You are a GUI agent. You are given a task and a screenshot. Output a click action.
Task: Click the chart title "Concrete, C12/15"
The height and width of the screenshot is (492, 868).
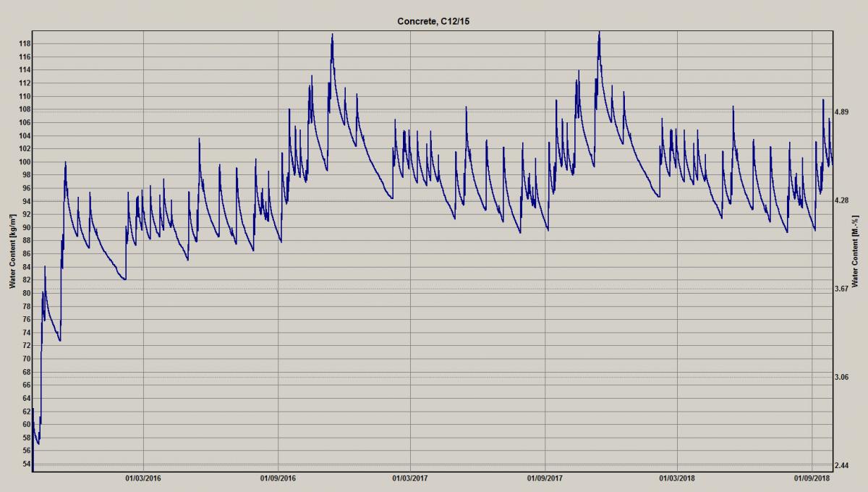point(434,22)
